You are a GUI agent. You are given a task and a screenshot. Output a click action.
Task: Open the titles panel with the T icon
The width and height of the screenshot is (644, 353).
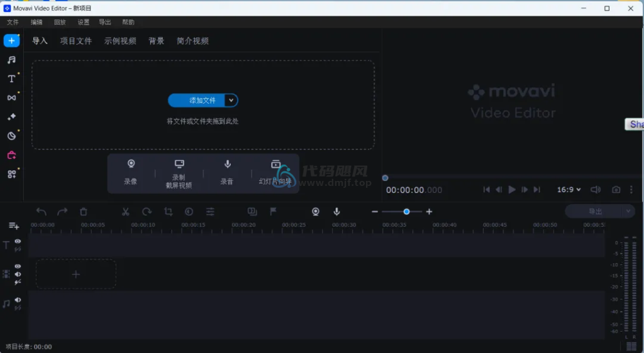coord(11,79)
